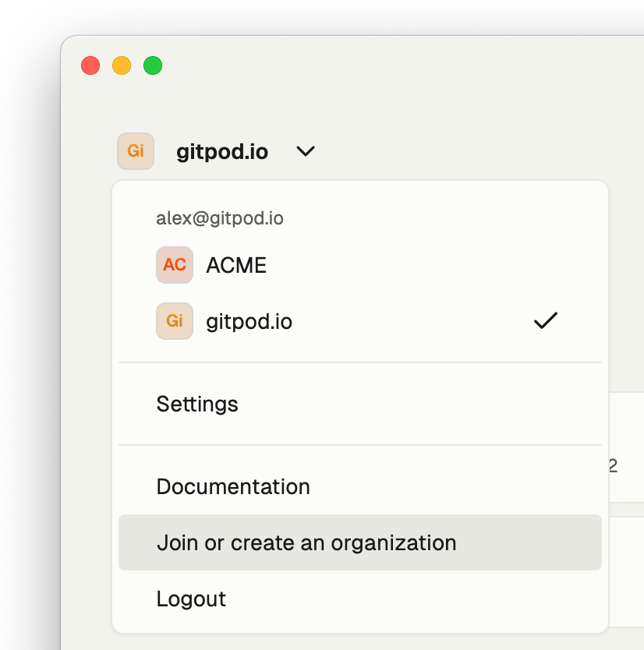644x650 pixels.
Task: Click the partially visible number 2
Action: pos(614,466)
